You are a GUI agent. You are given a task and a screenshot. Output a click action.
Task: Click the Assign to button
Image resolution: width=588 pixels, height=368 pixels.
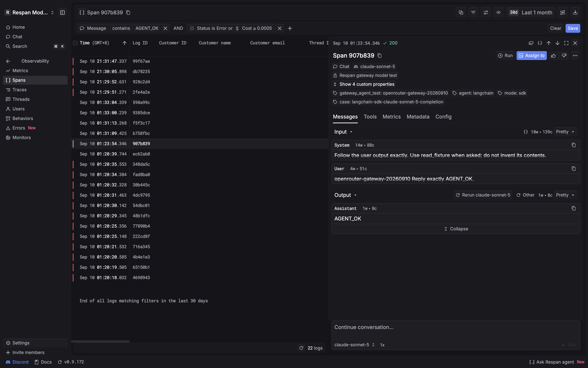coord(532,56)
